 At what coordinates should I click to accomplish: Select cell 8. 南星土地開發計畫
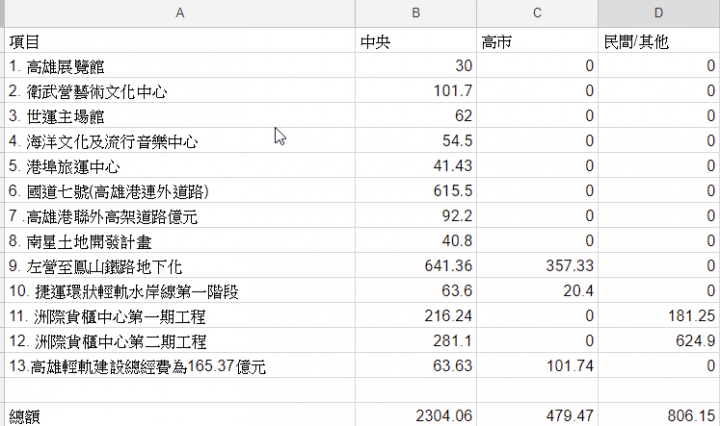(x=180, y=241)
